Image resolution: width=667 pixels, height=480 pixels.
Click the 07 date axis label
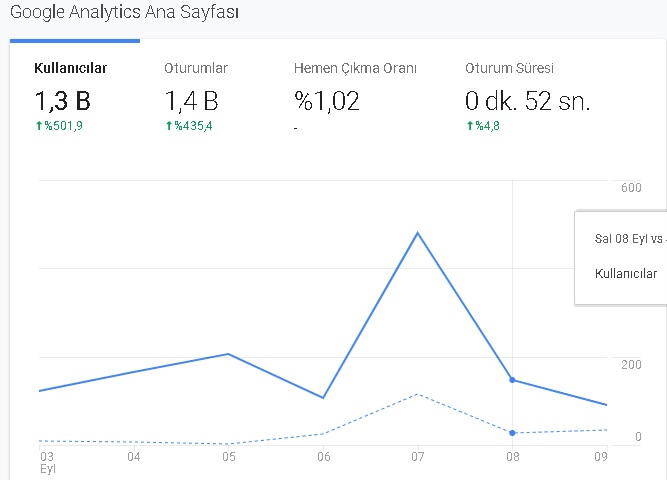coord(418,457)
